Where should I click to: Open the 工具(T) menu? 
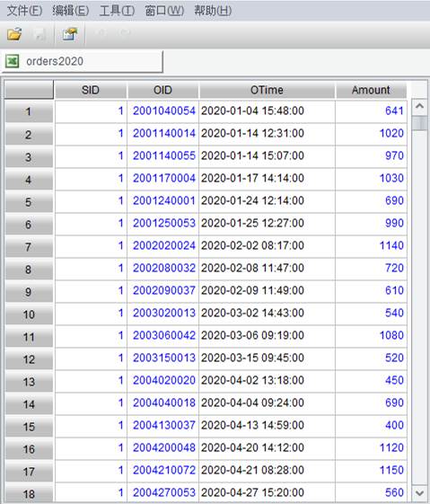pos(117,11)
